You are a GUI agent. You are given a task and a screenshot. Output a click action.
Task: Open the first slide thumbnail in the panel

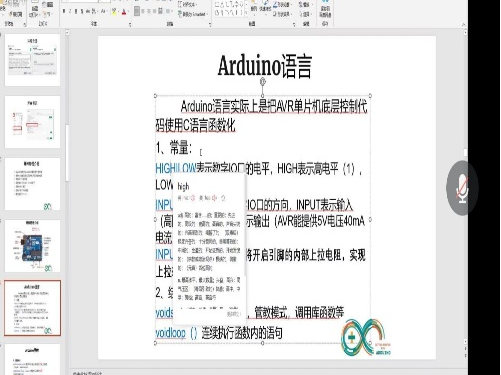pyautogui.click(x=32, y=60)
